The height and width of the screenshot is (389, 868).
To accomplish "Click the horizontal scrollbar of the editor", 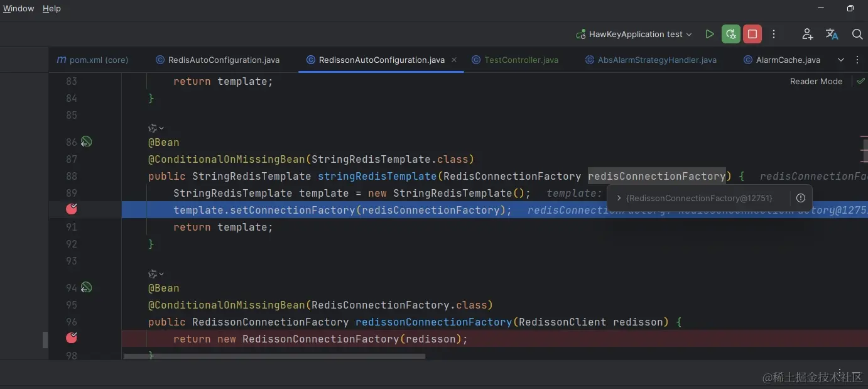I will (x=274, y=356).
